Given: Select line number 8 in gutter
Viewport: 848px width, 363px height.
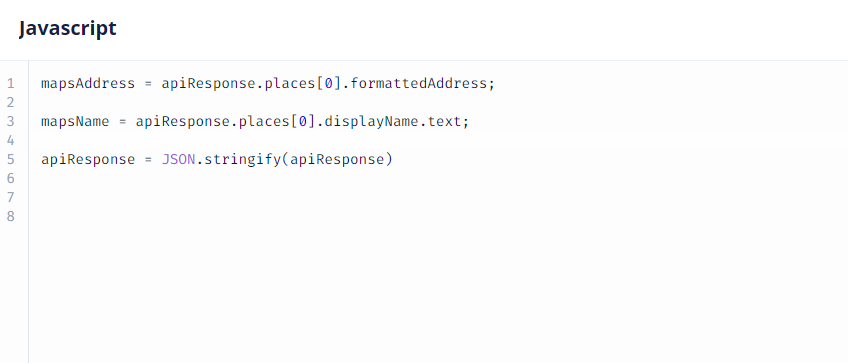Looking at the screenshot, I should coord(11,216).
